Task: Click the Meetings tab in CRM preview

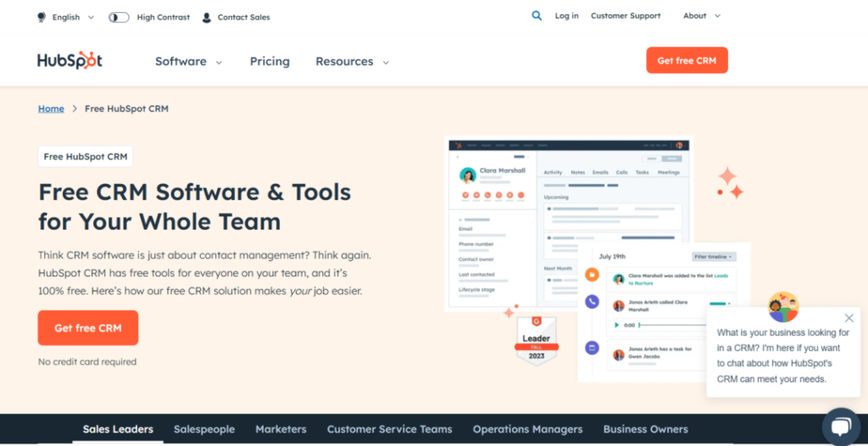Action: (x=669, y=172)
